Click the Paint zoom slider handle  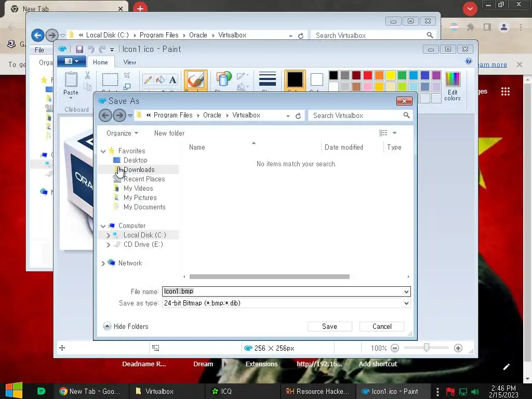[x=427, y=348]
